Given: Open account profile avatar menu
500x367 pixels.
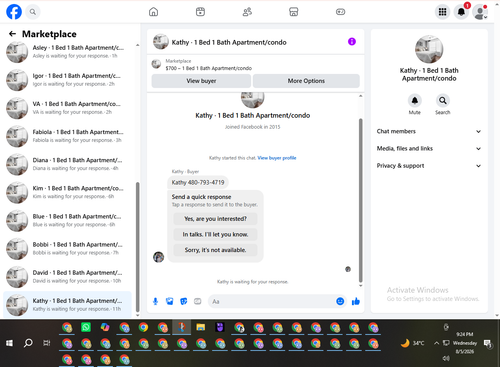Looking at the screenshot, I should pyautogui.click(x=480, y=12).
